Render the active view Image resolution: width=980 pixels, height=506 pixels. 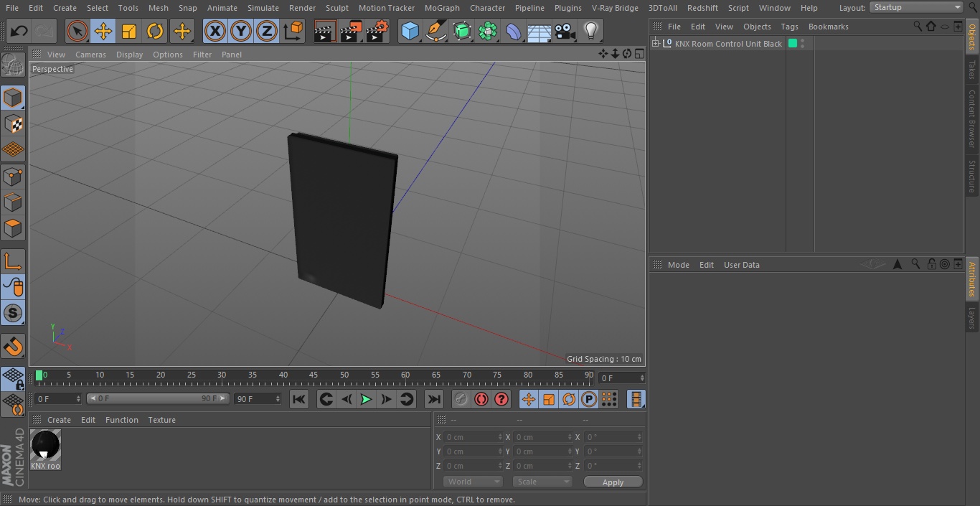(325, 31)
